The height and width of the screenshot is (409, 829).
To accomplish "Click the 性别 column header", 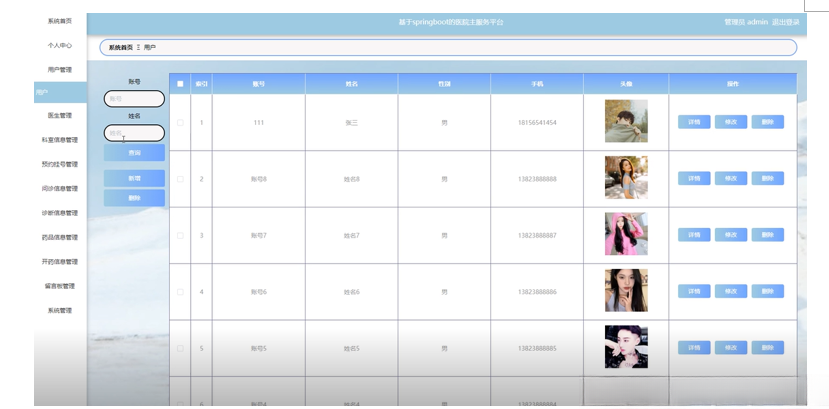I will [444, 84].
